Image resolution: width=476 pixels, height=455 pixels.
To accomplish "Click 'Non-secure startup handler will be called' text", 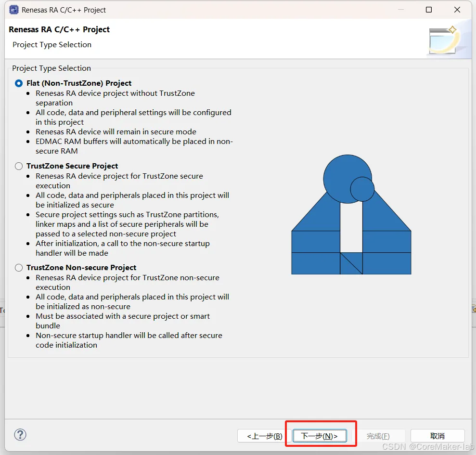I will [x=129, y=340].
